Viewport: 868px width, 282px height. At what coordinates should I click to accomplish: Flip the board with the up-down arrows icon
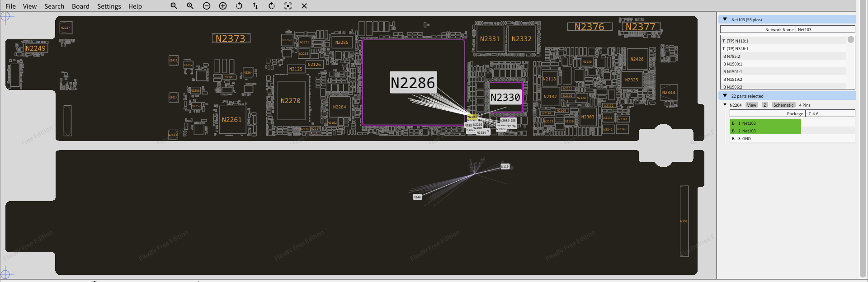(x=255, y=6)
